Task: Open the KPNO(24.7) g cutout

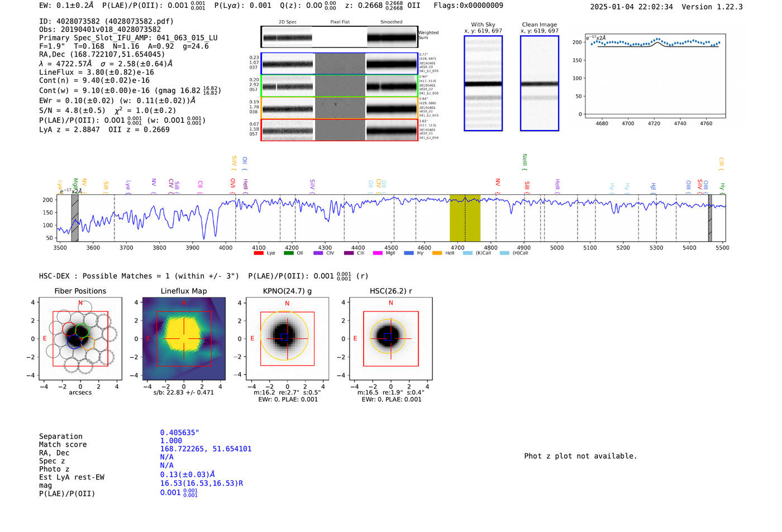Action: click(288, 339)
